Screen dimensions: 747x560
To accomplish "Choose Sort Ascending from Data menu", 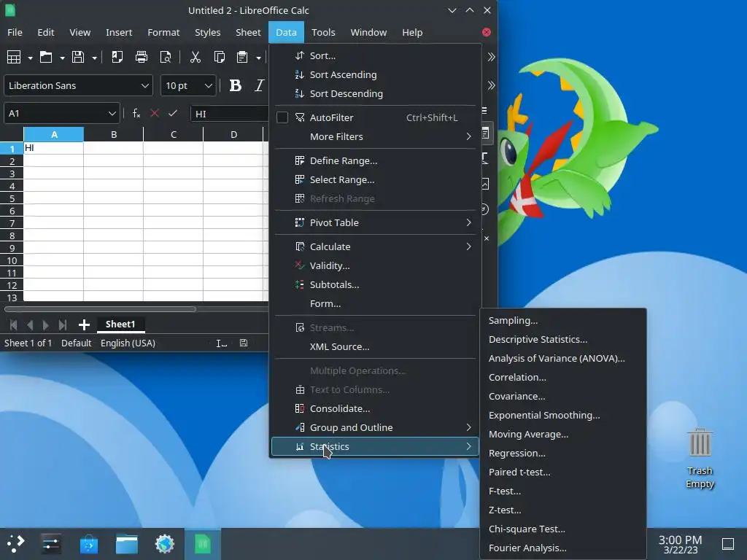I will (x=376, y=75).
